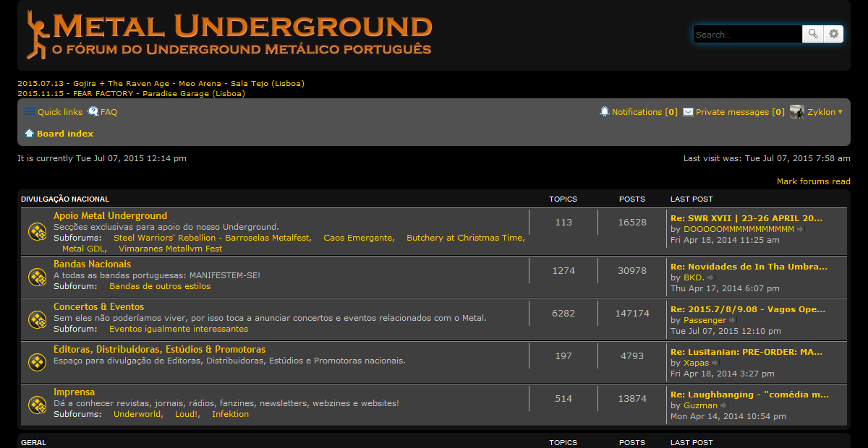Image resolution: width=868 pixels, height=448 pixels.
Task: View profile of user Passenger
Action: (705, 320)
